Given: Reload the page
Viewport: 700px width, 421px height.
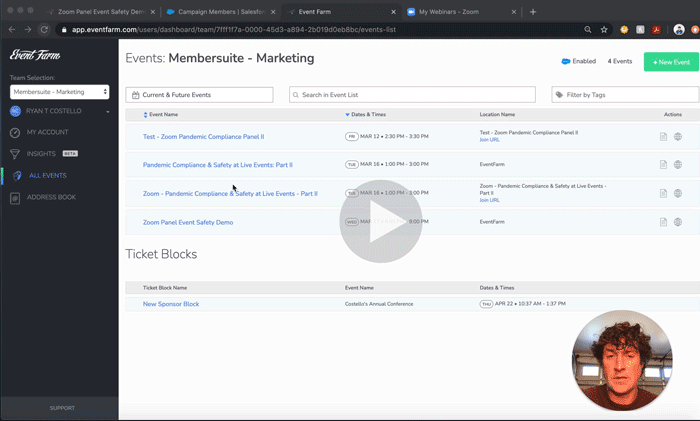Looking at the screenshot, I should pyautogui.click(x=44, y=29).
